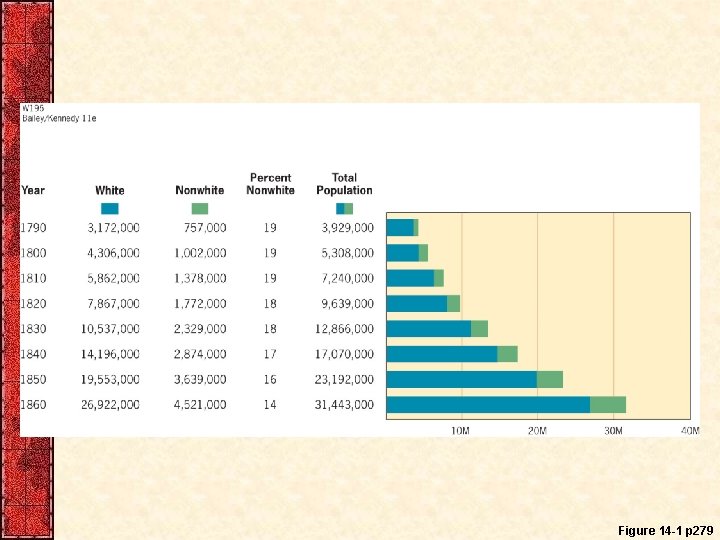Click total population 23,192,000

[x=344, y=379]
